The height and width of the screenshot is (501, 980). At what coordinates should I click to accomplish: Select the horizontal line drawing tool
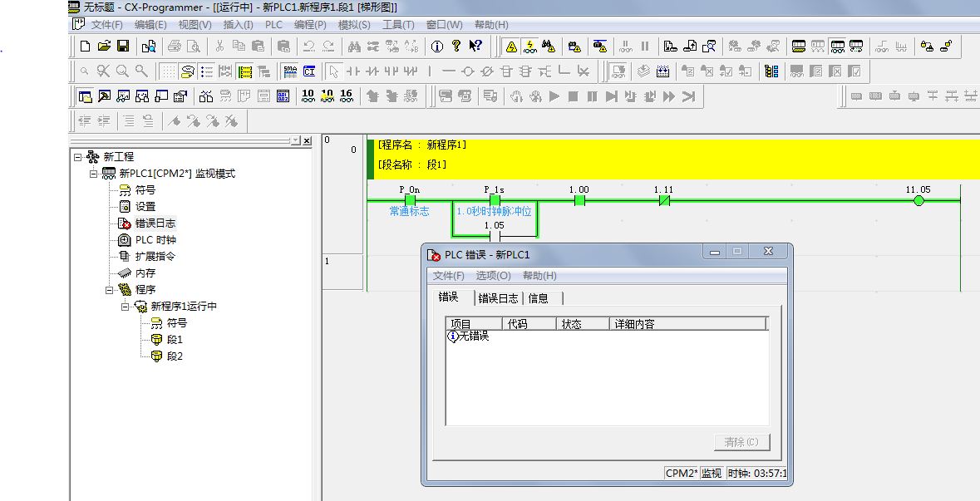tap(449, 71)
